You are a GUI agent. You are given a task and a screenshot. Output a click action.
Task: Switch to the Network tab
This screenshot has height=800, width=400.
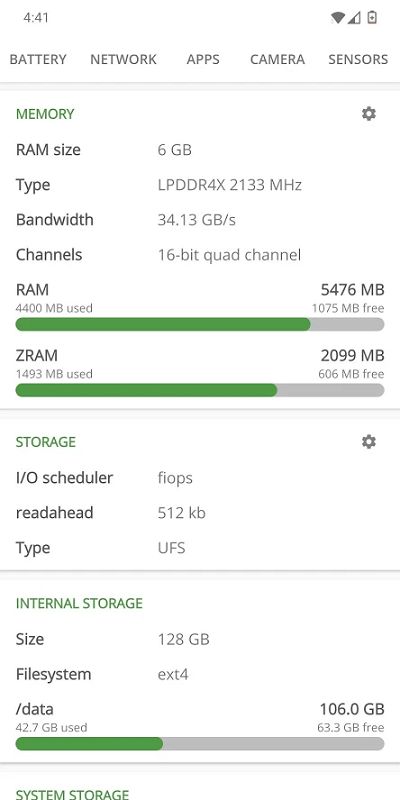click(x=123, y=59)
